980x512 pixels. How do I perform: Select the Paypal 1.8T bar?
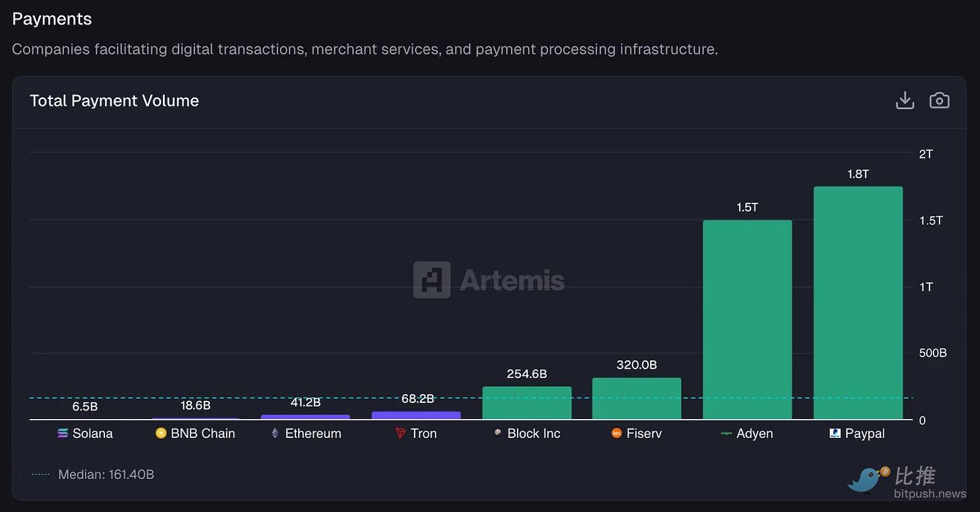pyautogui.click(x=858, y=303)
